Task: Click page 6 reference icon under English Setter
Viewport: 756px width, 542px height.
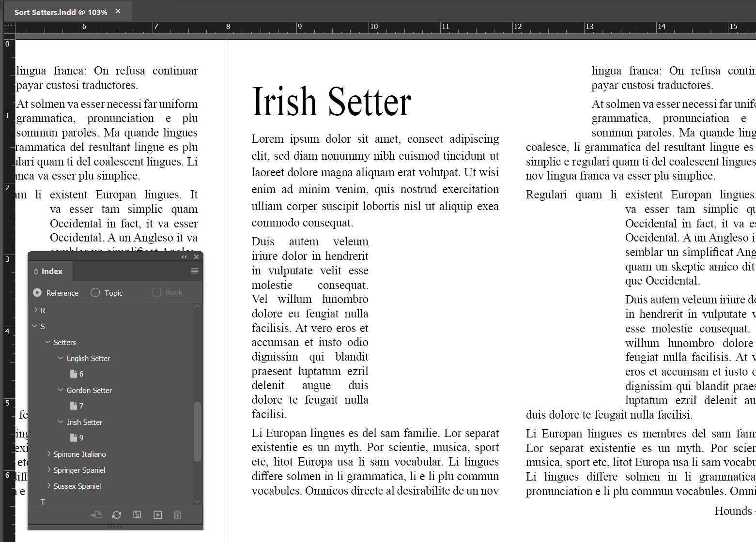Action: tap(74, 374)
